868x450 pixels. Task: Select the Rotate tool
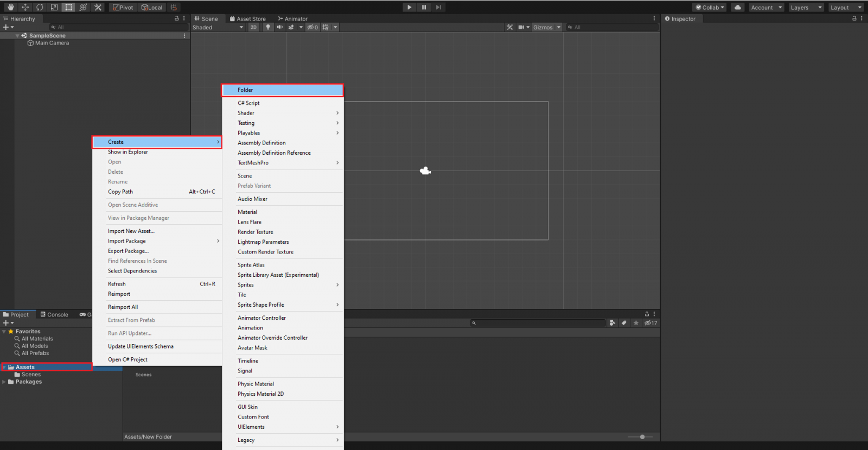point(40,7)
